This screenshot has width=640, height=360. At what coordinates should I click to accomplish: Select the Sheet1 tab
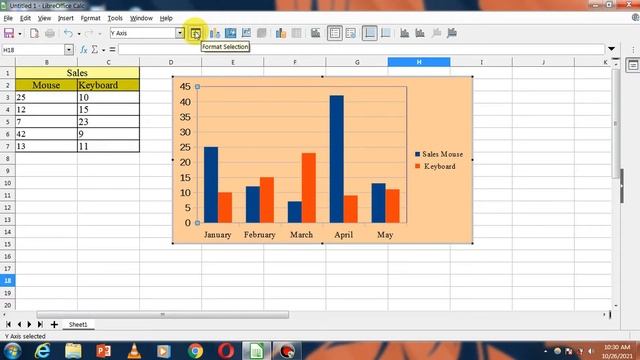(x=78, y=324)
